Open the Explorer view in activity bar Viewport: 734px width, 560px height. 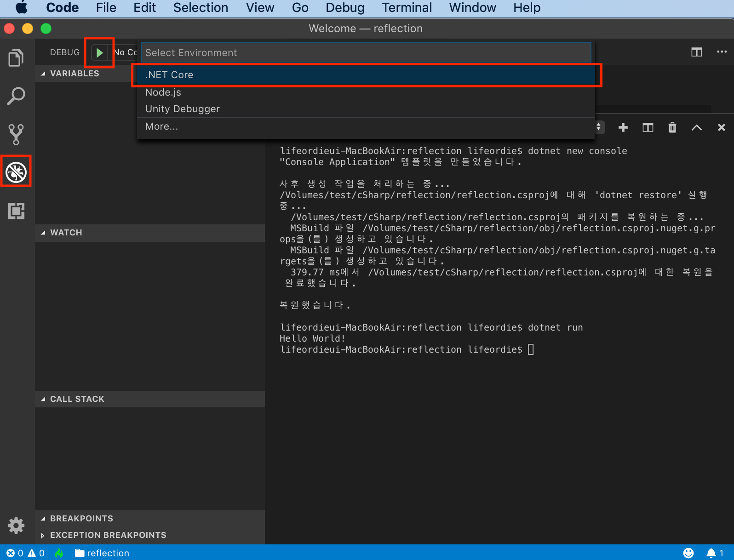(16, 58)
